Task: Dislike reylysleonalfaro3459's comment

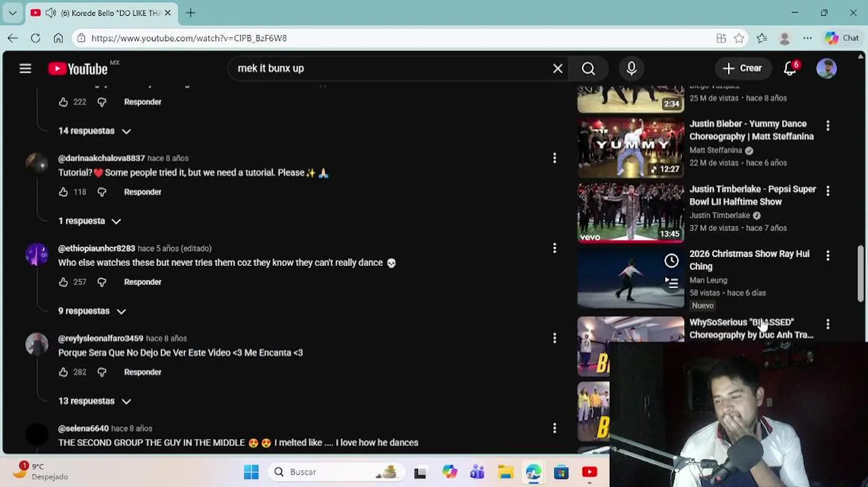Action: (x=101, y=372)
